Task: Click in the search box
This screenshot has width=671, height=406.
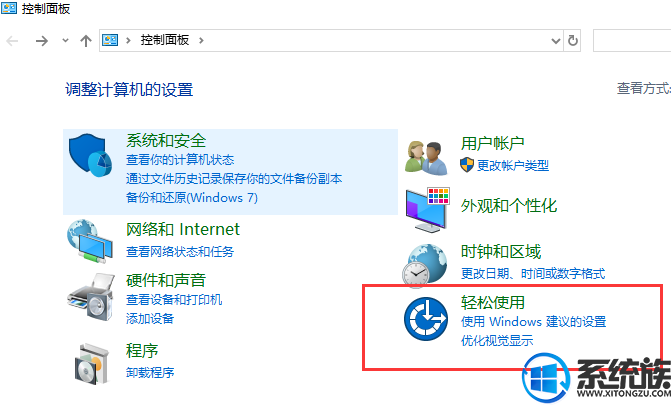Action: [632, 41]
